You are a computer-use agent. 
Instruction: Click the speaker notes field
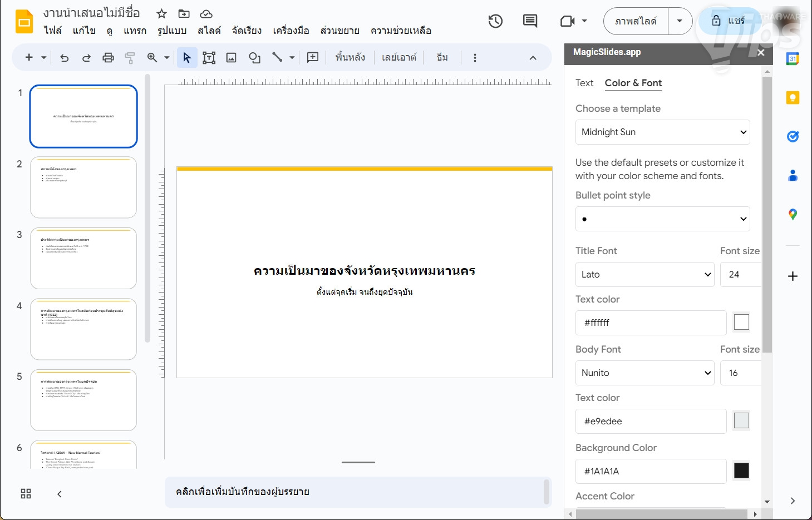(358, 492)
